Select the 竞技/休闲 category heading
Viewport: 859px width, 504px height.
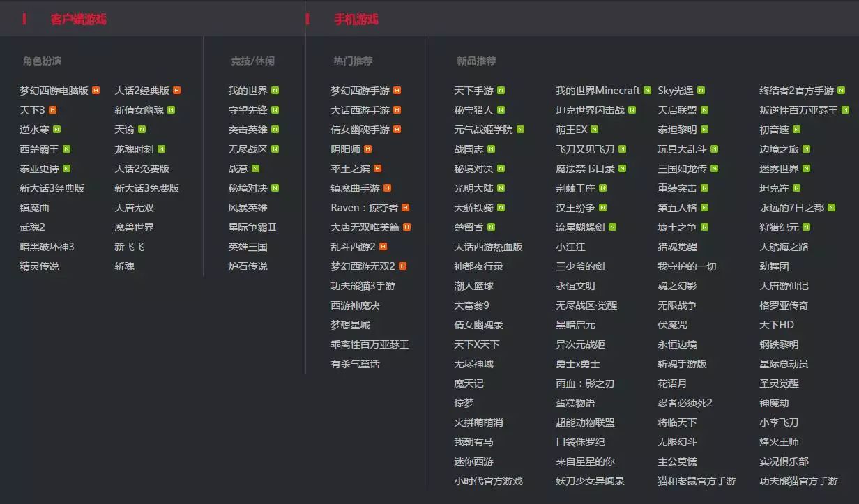(253, 61)
